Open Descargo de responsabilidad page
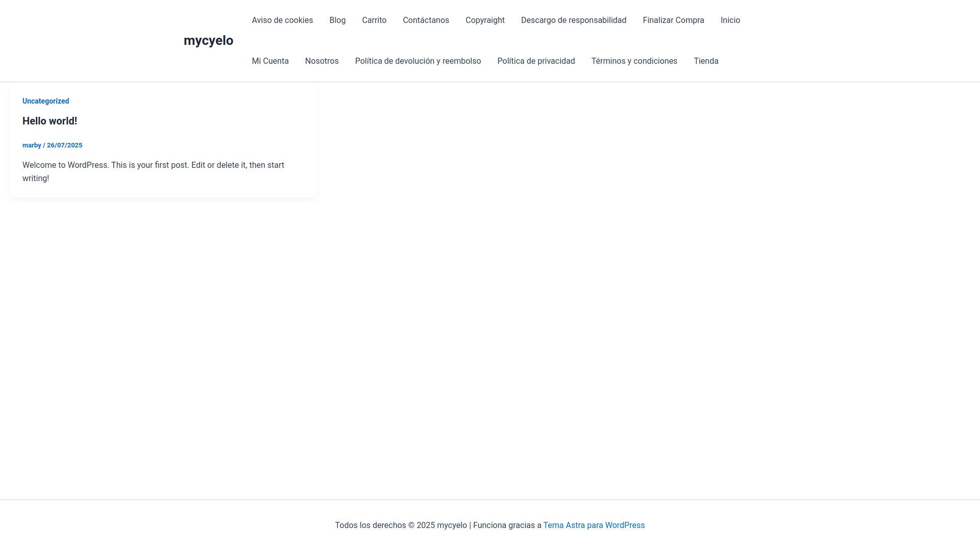This screenshot has width=980, height=551. tap(574, 20)
